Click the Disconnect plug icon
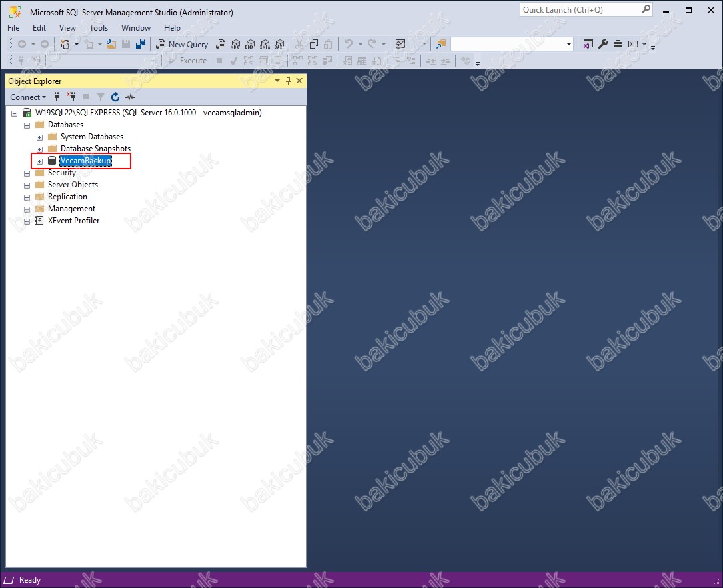 71,97
